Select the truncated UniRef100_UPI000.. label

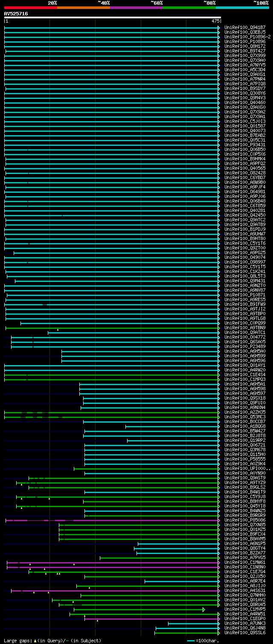tap(247, 469)
